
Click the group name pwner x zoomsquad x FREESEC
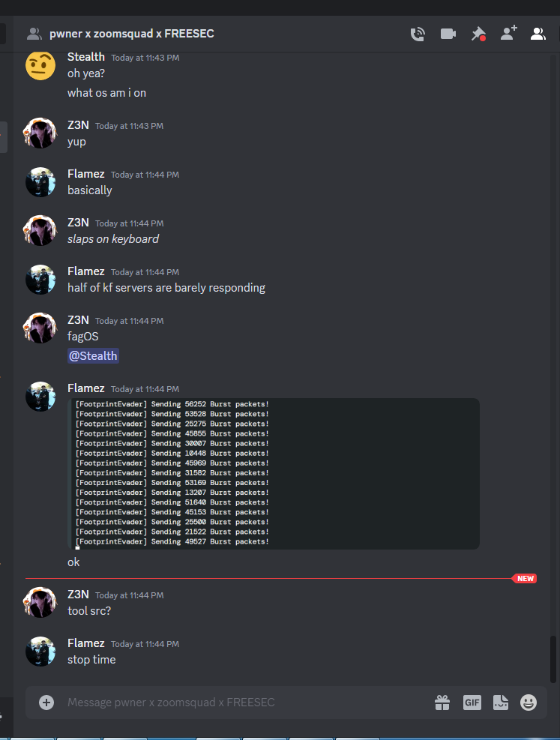(x=132, y=34)
